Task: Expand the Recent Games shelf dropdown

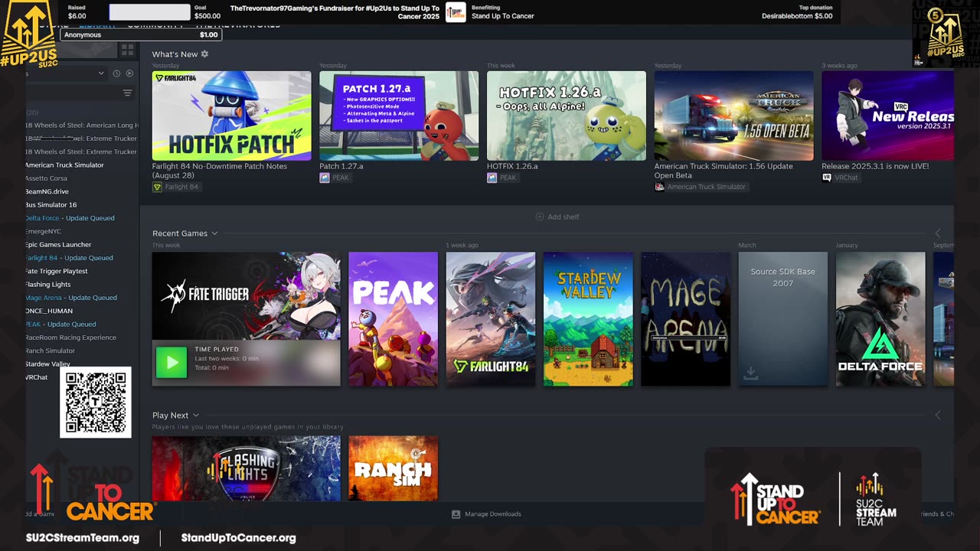Action: coord(214,233)
